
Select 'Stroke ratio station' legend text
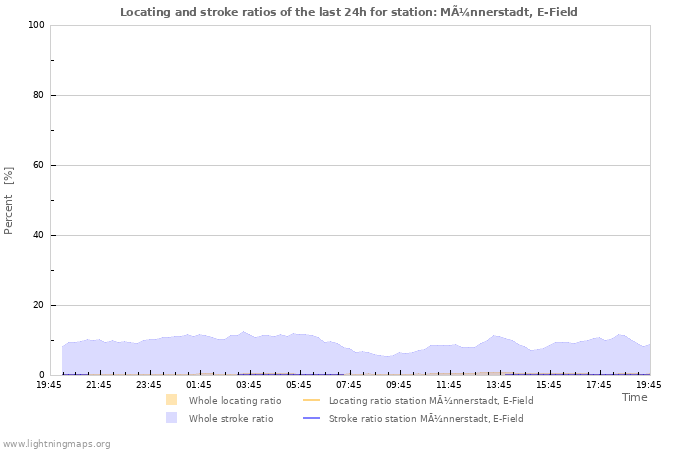(426, 418)
